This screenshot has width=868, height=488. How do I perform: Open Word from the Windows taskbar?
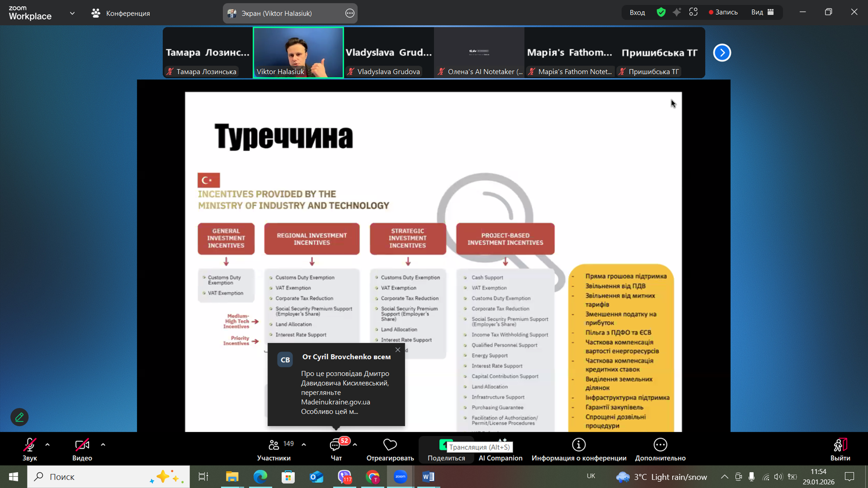(428, 477)
